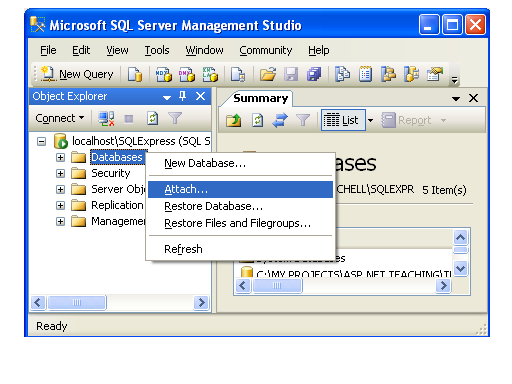Open the Edit menu
This screenshot has height=384, width=512.
(x=81, y=50)
